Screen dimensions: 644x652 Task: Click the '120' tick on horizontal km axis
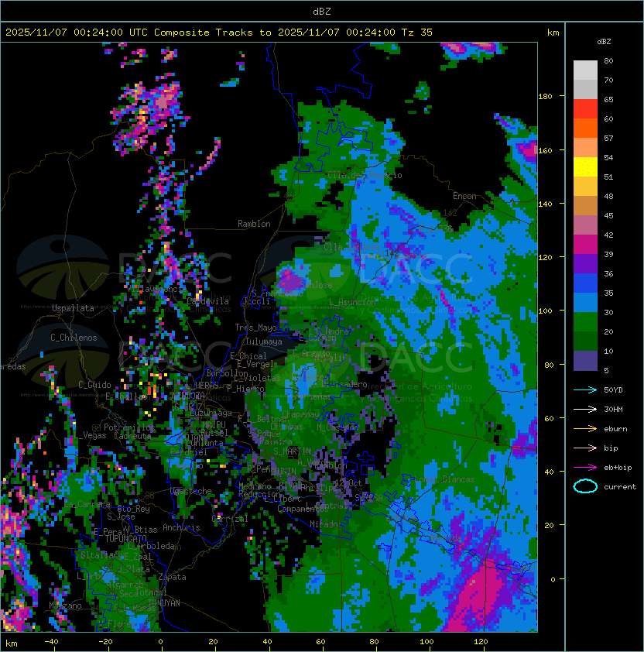[481, 642]
